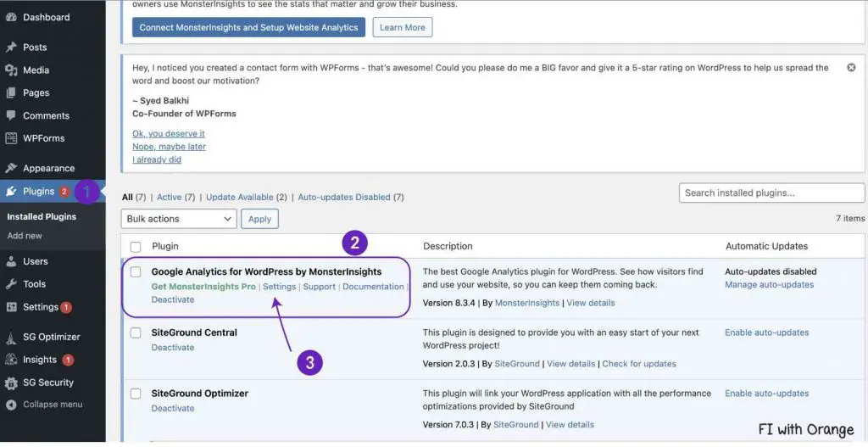Image resolution: width=868 pixels, height=447 pixels.
Task: Open SG Security menu item
Action: click(x=48, y=383)
